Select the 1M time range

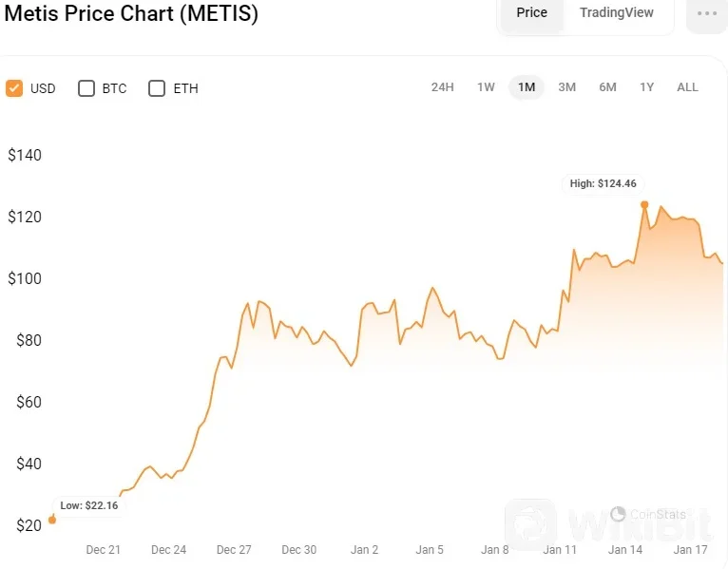point(527,87)
